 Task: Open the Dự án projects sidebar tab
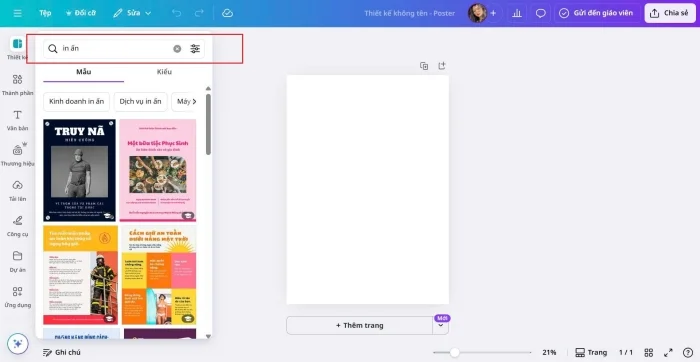tap(17, 261)
